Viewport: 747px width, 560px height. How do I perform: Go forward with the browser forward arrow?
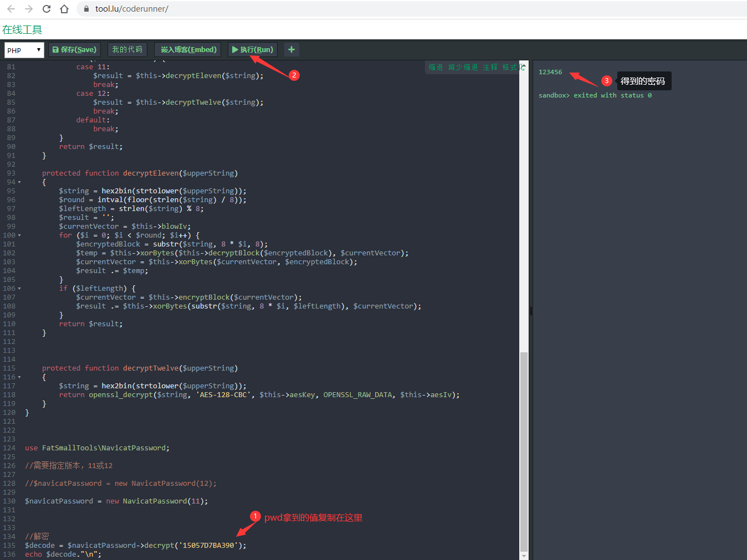[29, 9]
